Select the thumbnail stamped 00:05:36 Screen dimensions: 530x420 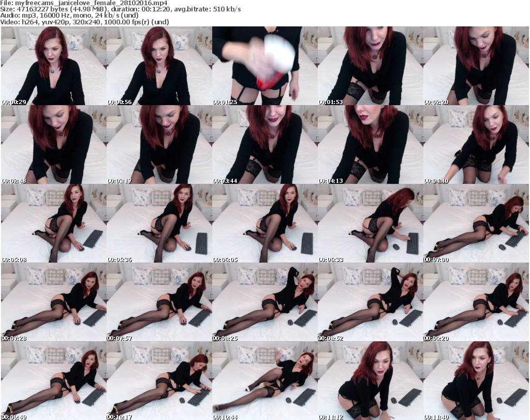159,223
